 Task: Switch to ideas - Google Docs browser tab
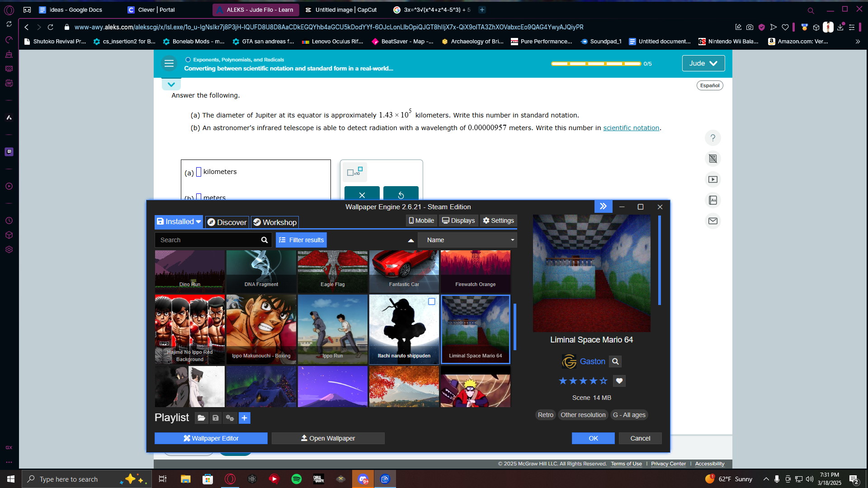(x=71, y=9)
